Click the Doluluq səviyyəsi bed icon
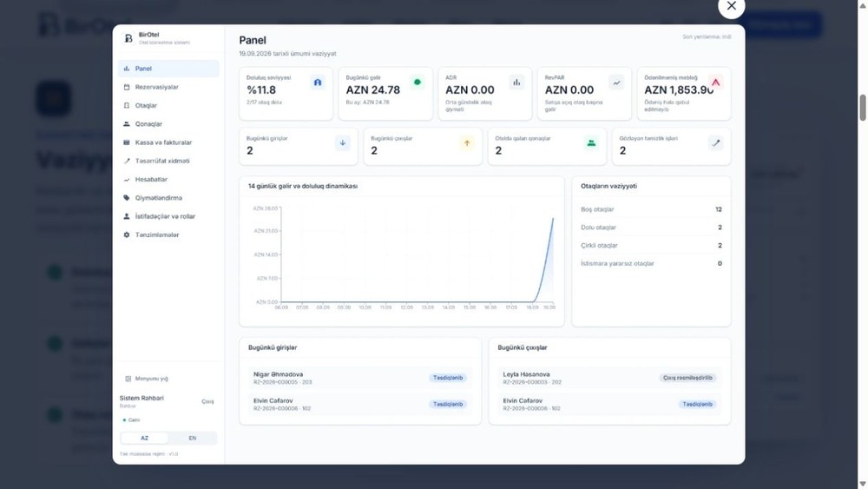The width and height of the screenshot is (868, 489). tap(318, 83)
